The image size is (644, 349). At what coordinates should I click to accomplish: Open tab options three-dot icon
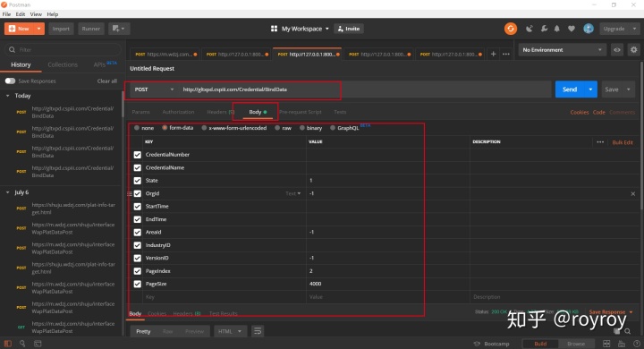tap(506, 54)
